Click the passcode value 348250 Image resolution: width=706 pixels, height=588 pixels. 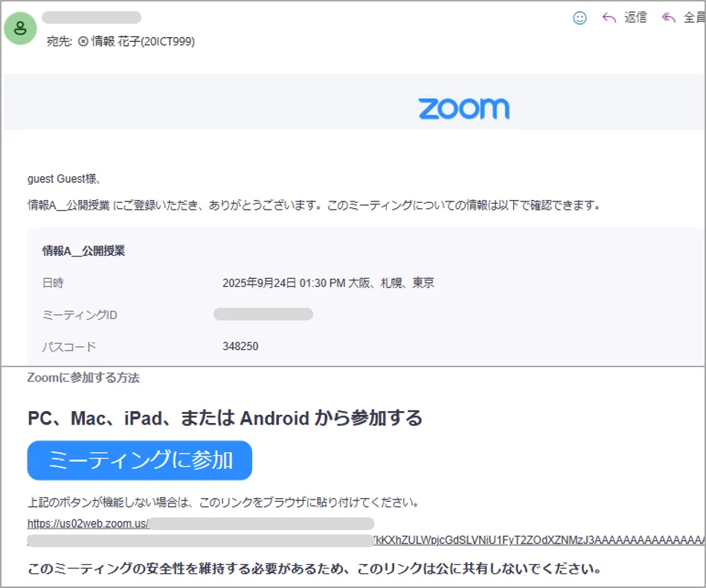tap(240, 346)
